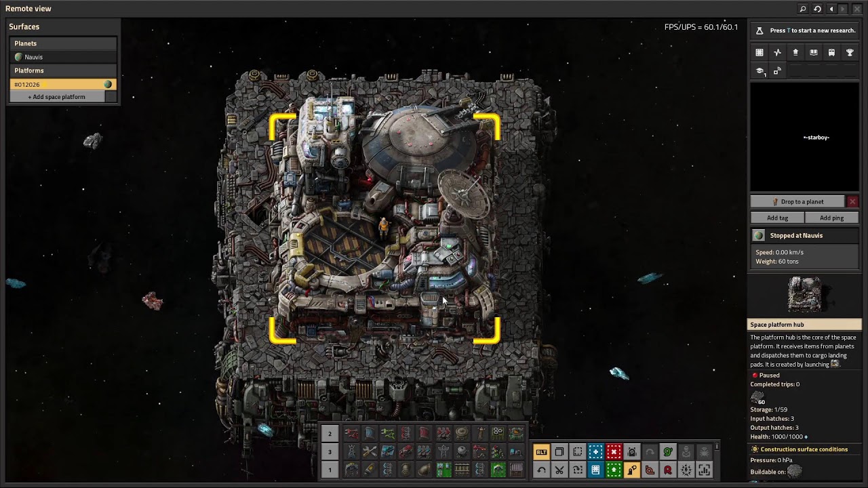Click the spark burst shortcut icon

click(x=686, y=470)
